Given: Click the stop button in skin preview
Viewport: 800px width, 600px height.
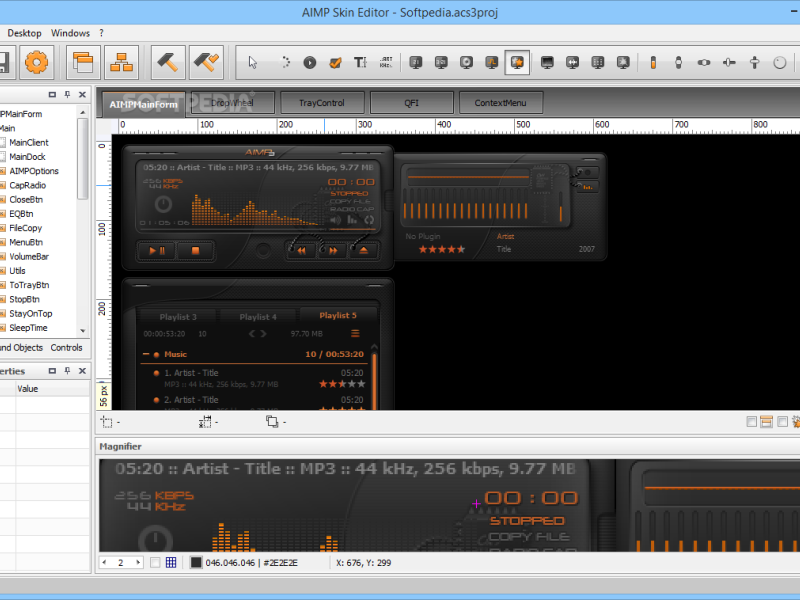Looking at the screenshot, I should (x=195, y=251).
